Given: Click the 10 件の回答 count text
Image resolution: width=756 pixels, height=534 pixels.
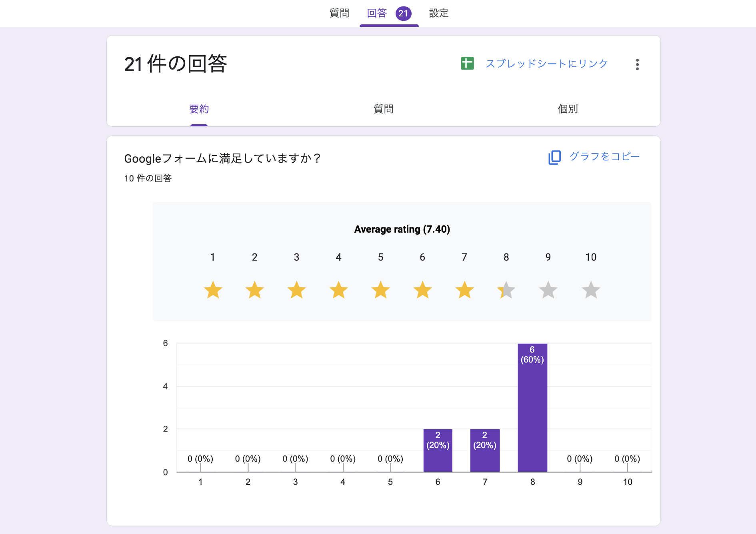Looking at the screenshot, I should (x=148, y=178).
